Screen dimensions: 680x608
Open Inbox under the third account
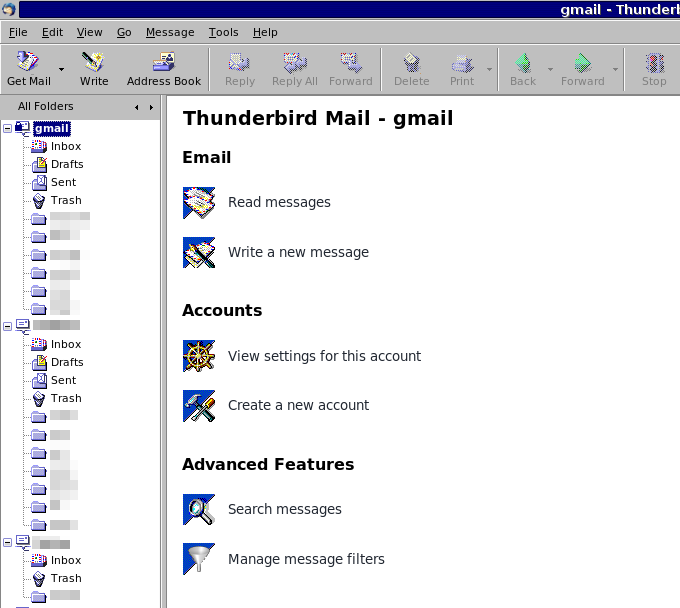click(x=66, y=560)
